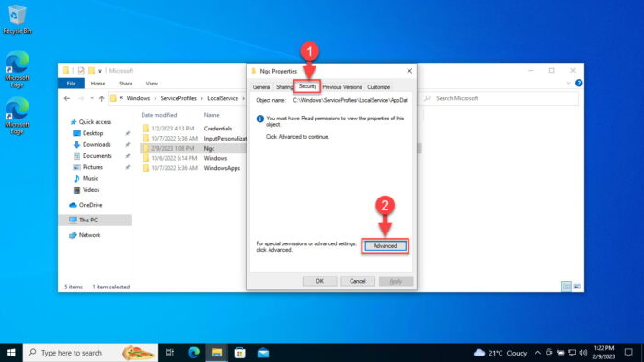Open Documents in the navigation pane
The image size is (644, 362).
[97, 156]
